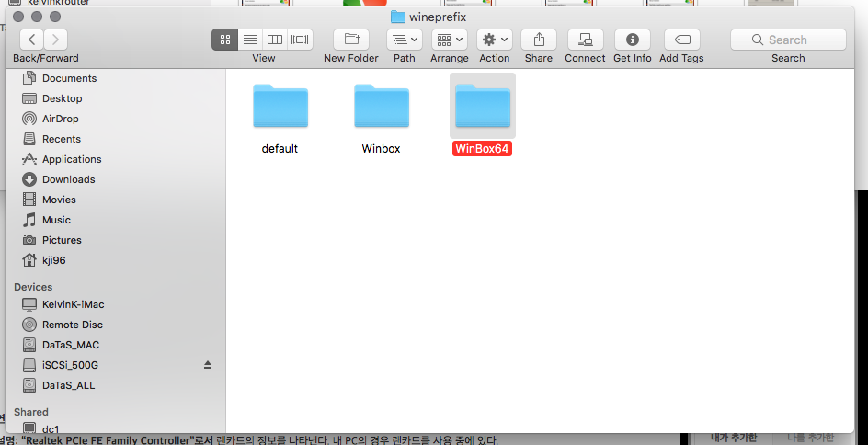This screenshot has width=868, height=445.
Task: Open Applications in the sidebar
Action: click(x=72, y=159)
